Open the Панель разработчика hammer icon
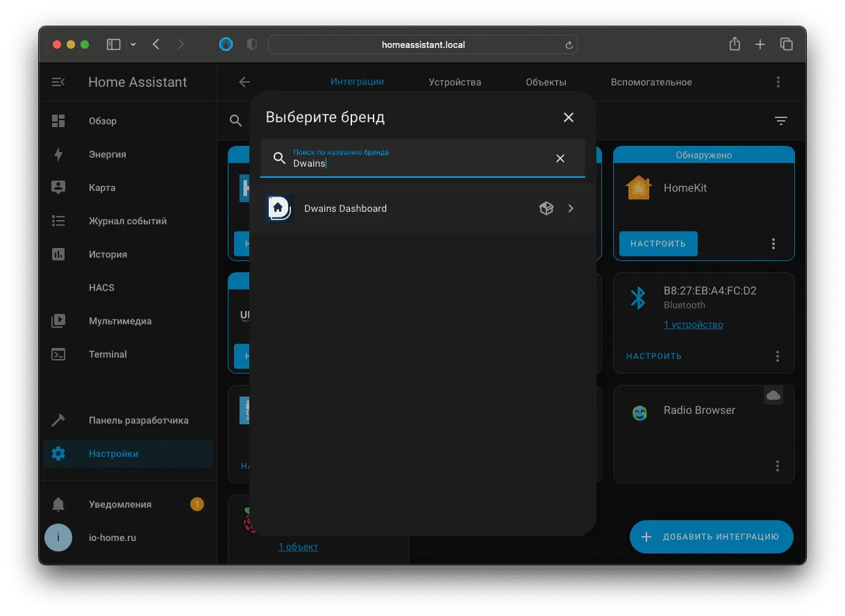The width and height of the screenshot is (845, 616). click(x=58, y=420)
